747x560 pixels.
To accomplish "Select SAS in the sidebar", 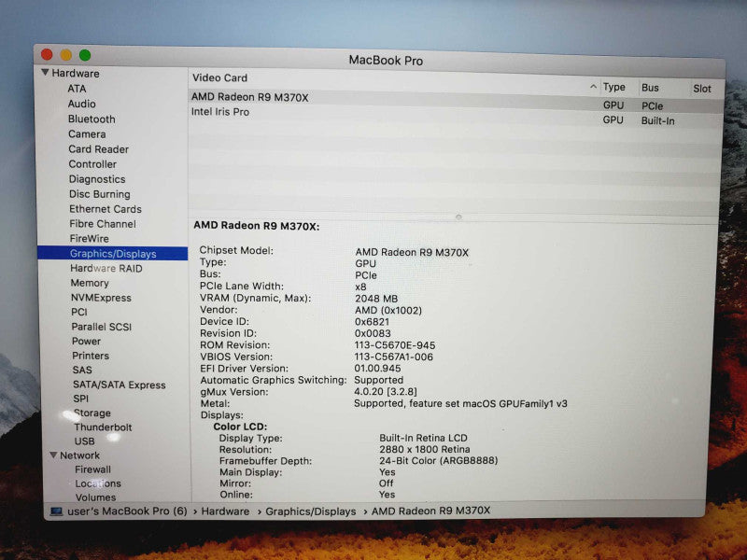I will [82, 370].
